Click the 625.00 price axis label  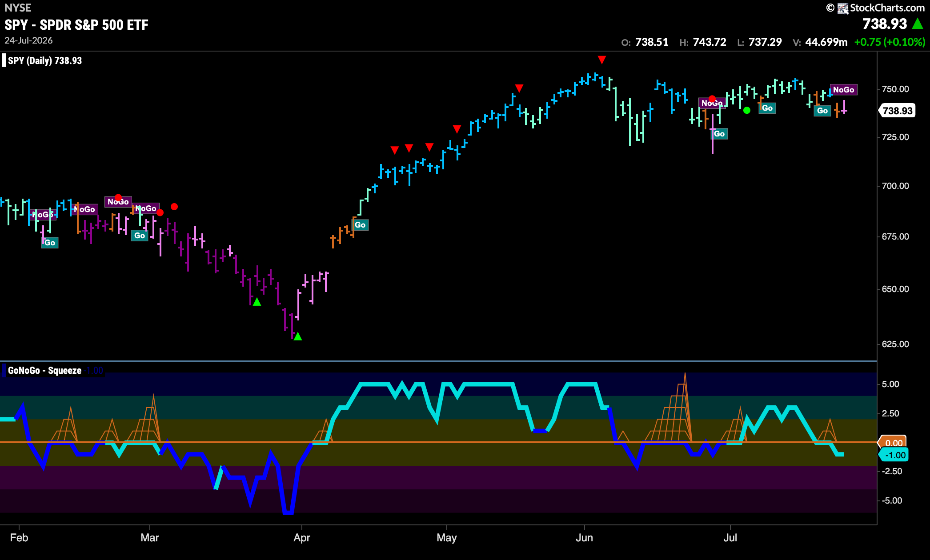coord(895,344)
